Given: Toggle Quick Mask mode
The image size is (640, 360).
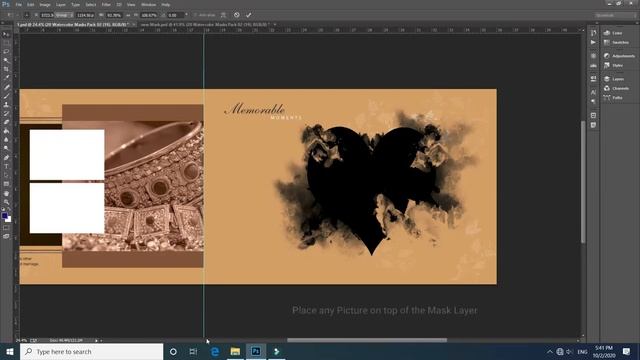Looking at the screenshot, I should (x=6, y=228).
